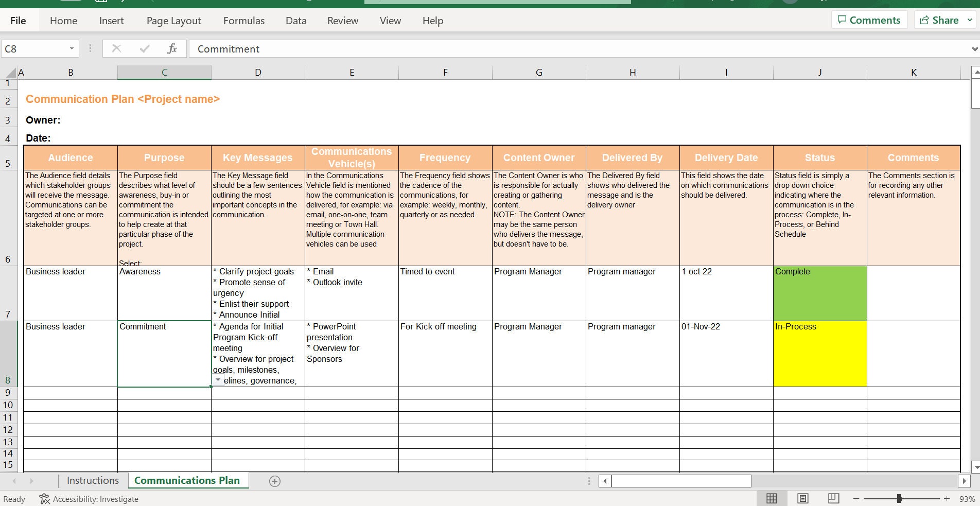Screen dimensions: 980x506
Task: Click the Normal view icon in status bar
Action: (771, 498)
